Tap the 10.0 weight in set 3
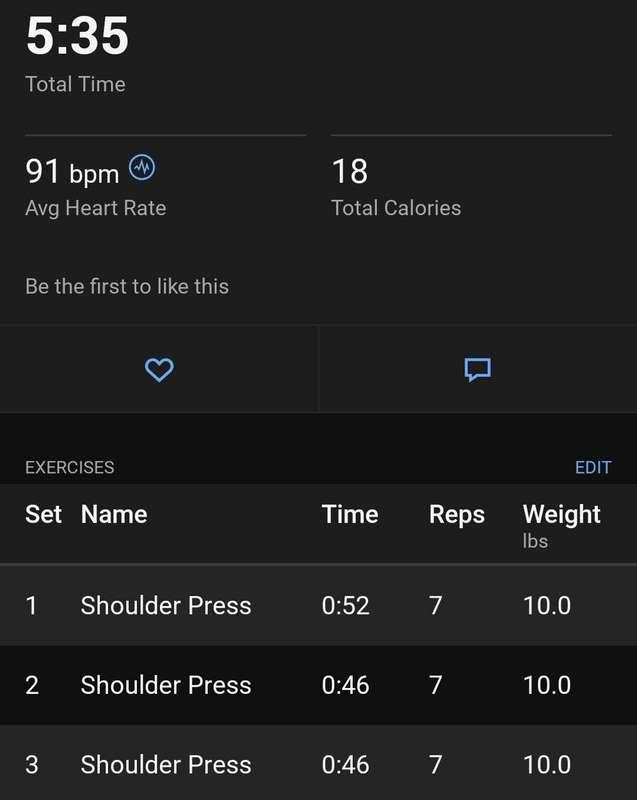Viewport: 637px width, 800px height. click(547, 765)
